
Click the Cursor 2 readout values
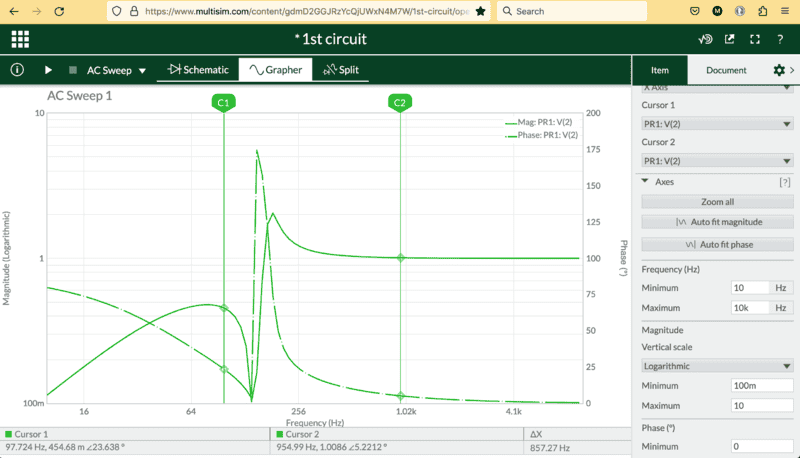point(332,447)
